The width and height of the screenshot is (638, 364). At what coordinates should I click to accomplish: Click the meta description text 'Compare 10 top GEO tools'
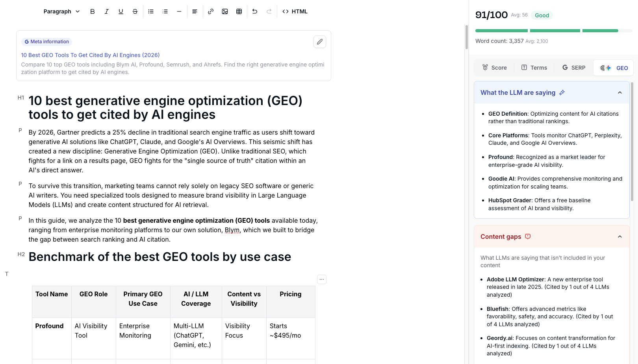(173, 68)
